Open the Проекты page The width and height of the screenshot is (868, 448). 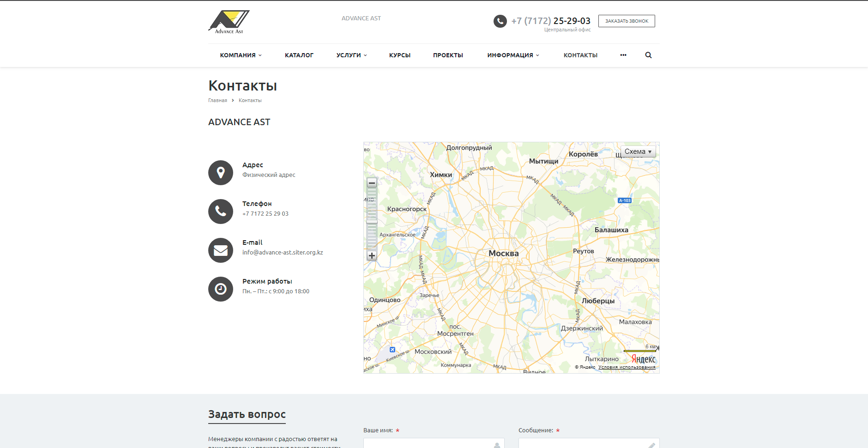point(448,55)
